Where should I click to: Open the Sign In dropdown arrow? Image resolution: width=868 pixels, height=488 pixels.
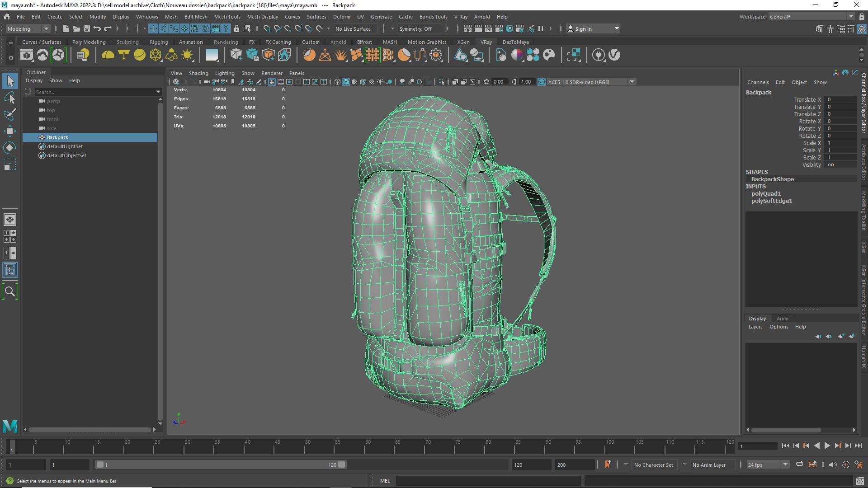tap(617, 28)
